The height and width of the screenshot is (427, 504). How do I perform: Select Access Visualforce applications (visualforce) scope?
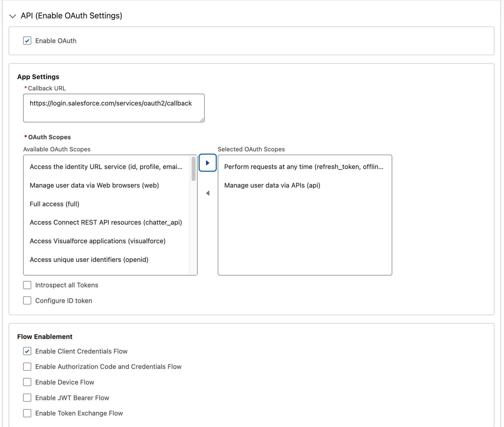click(98, 241)
